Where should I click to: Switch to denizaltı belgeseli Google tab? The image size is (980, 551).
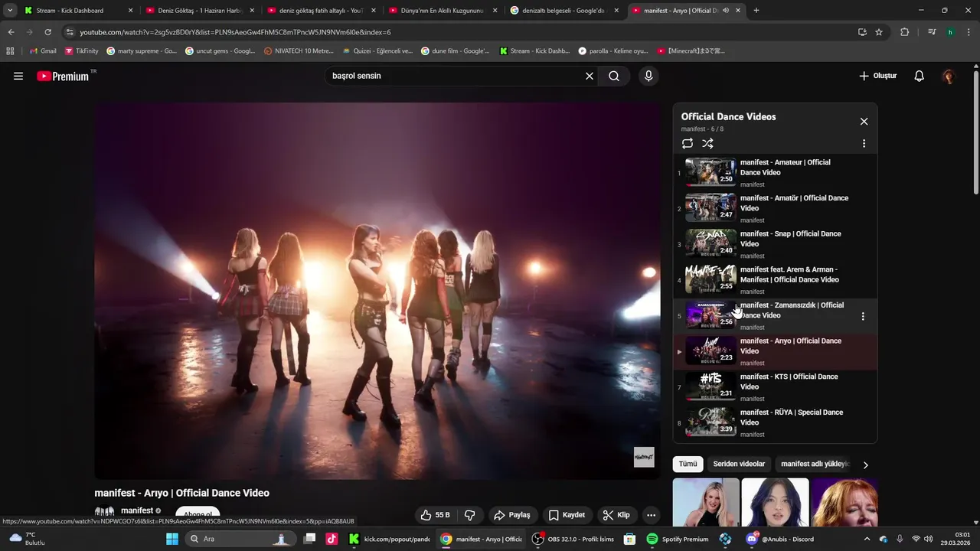(563, 11)
